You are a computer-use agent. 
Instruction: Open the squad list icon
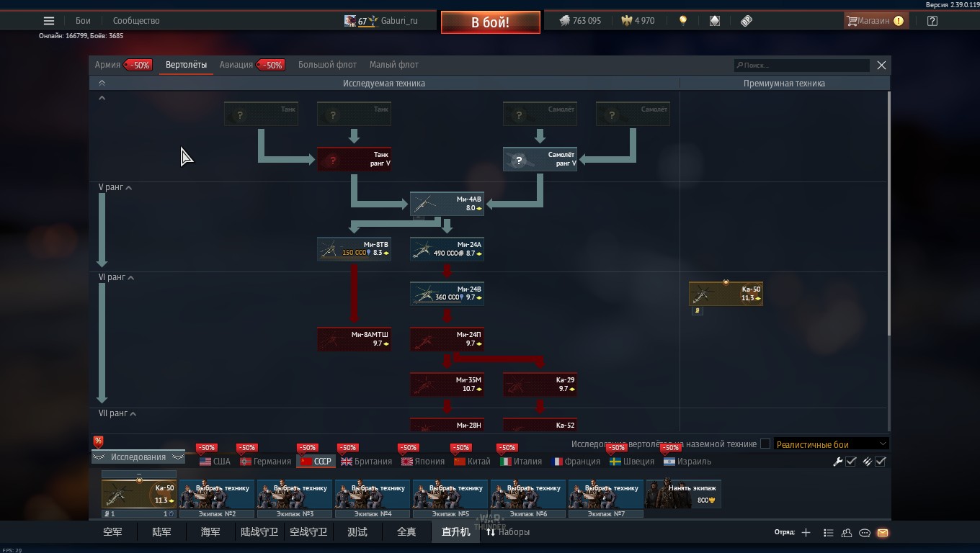pyautogui.click(x=828, y=533)
